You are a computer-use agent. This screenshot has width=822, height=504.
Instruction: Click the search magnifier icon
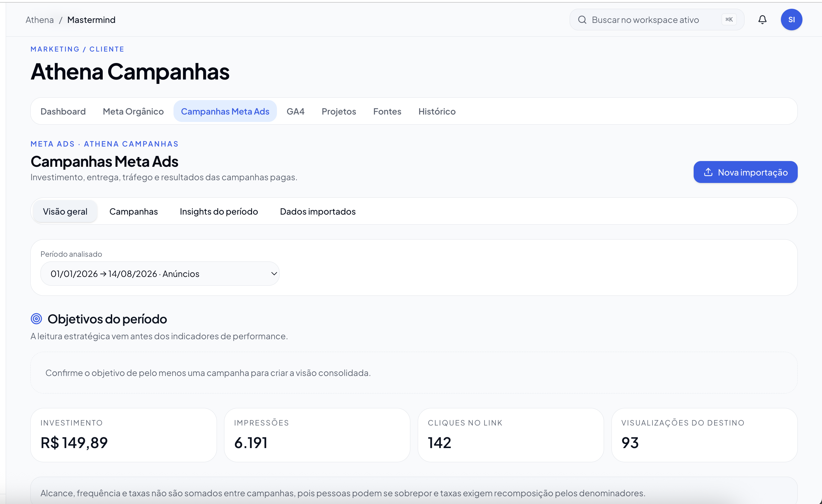[582, 20]
